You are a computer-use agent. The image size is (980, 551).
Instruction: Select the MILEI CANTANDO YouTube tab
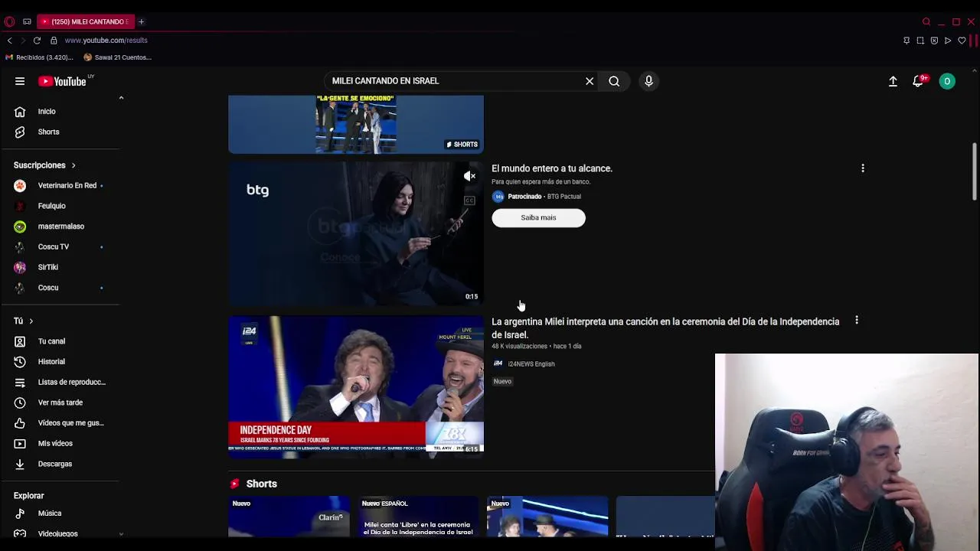click(x=86, y=21)
